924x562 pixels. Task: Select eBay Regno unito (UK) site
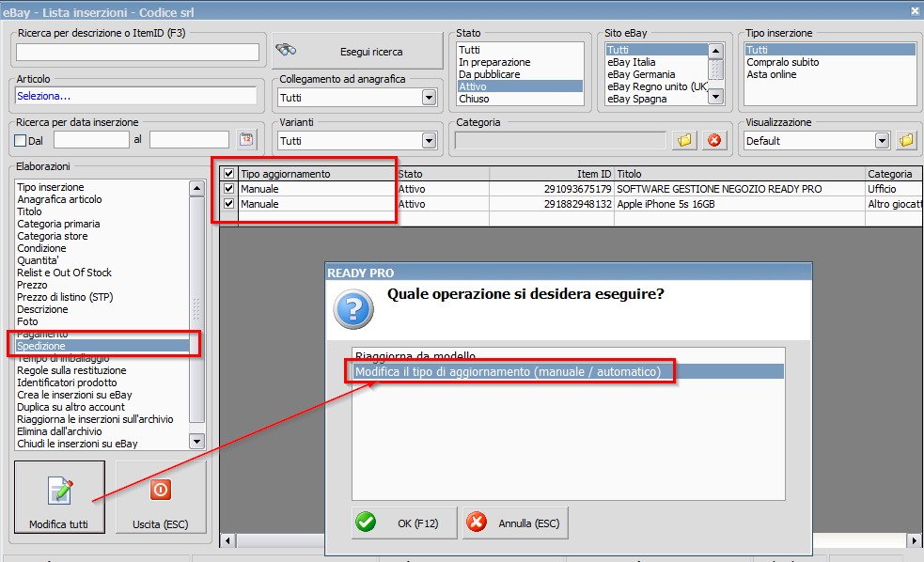coord(656,86)
